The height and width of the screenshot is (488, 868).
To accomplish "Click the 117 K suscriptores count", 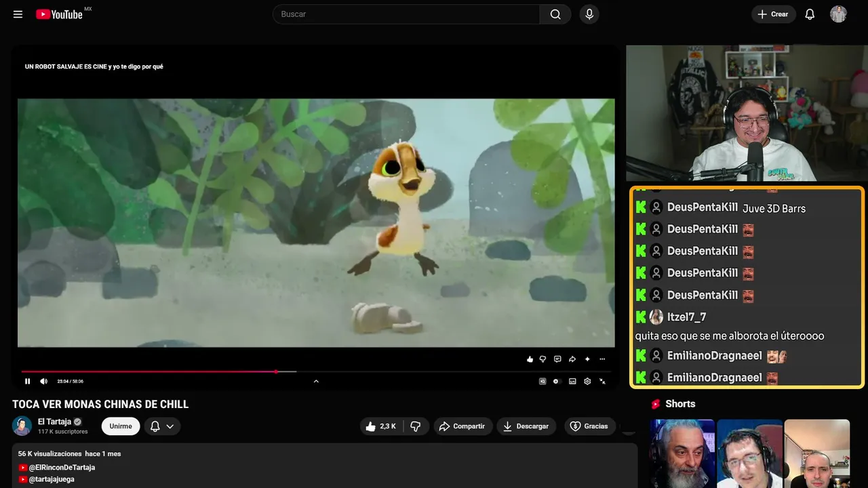I will pyautogui.click(x=63, y=432).
